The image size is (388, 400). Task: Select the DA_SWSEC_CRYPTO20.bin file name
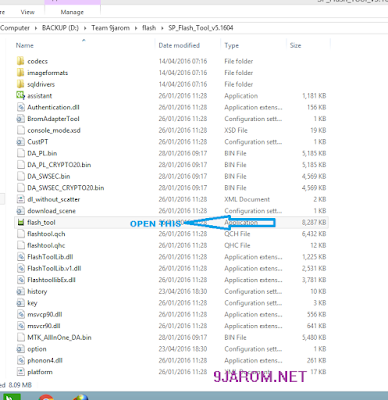(x=66, y=188)
